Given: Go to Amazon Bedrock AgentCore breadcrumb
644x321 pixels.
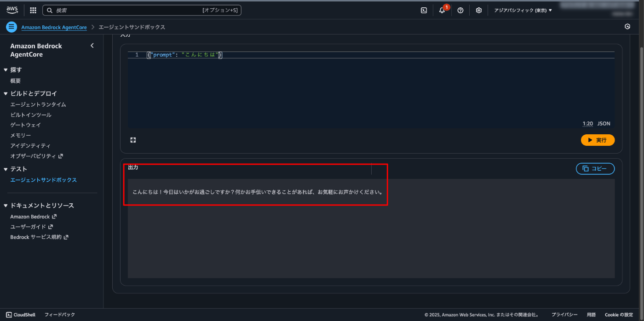Looking at the screenshot, I should [54, 28].
